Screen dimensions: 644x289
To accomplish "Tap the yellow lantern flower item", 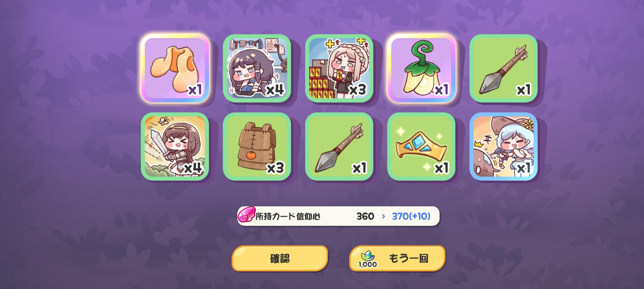I will point(421,68).
